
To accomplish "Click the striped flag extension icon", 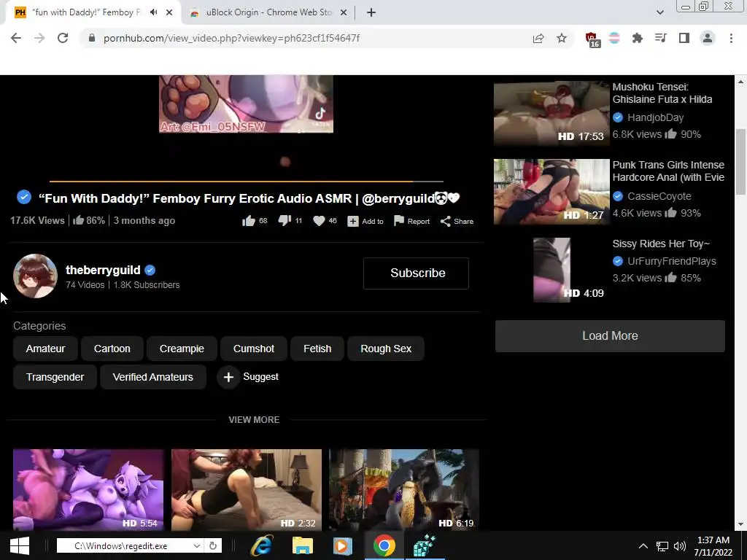I will (614, 38).
